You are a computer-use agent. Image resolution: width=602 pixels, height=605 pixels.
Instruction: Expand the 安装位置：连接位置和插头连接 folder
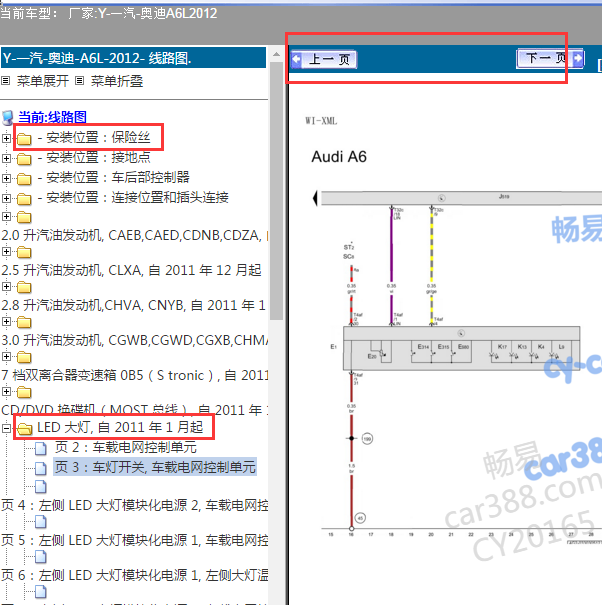pyautogui.click(x=6, y=198)
